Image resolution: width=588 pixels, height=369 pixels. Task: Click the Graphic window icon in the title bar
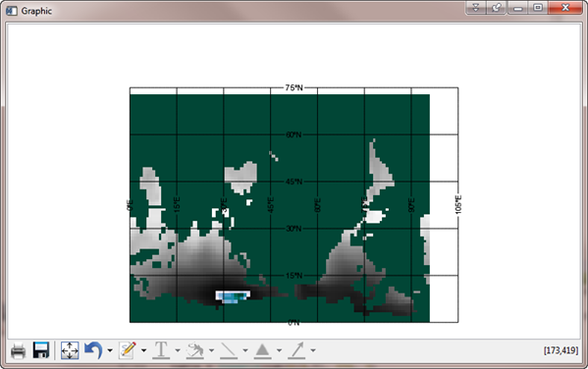point(12,11)
